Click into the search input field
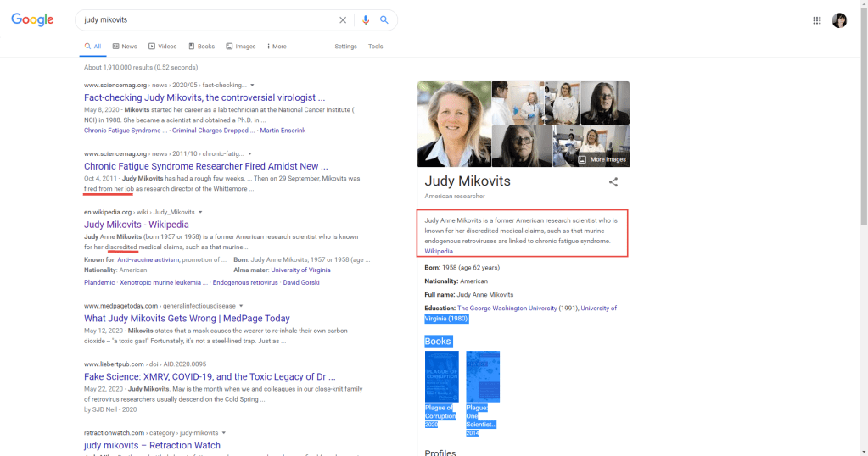The image size is (868, 456). point(204,20)
